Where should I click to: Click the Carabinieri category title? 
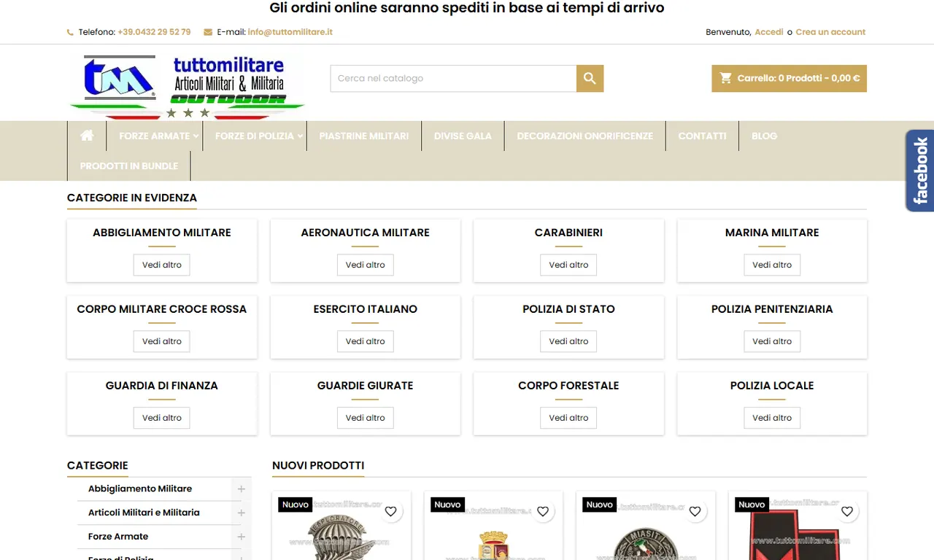[568, 233]
